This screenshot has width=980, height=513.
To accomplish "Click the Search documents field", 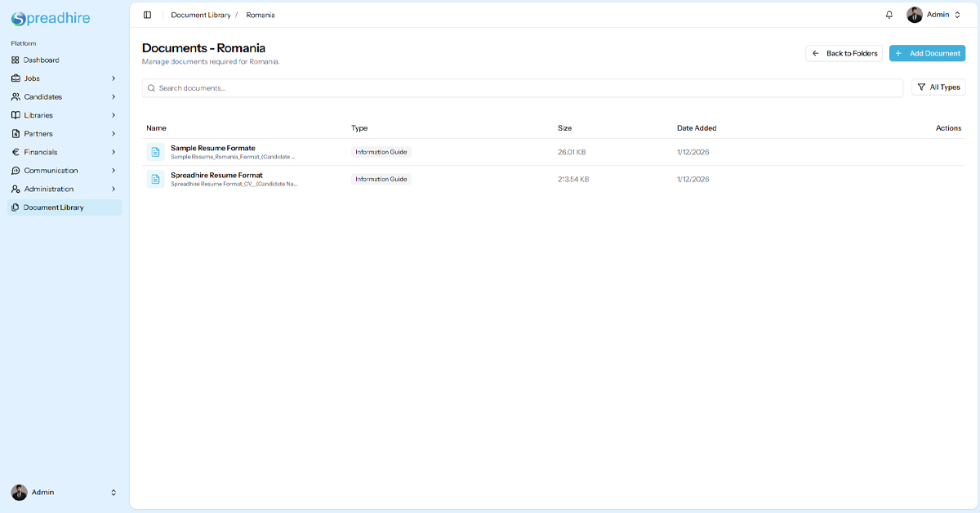I will pos(523,88).
